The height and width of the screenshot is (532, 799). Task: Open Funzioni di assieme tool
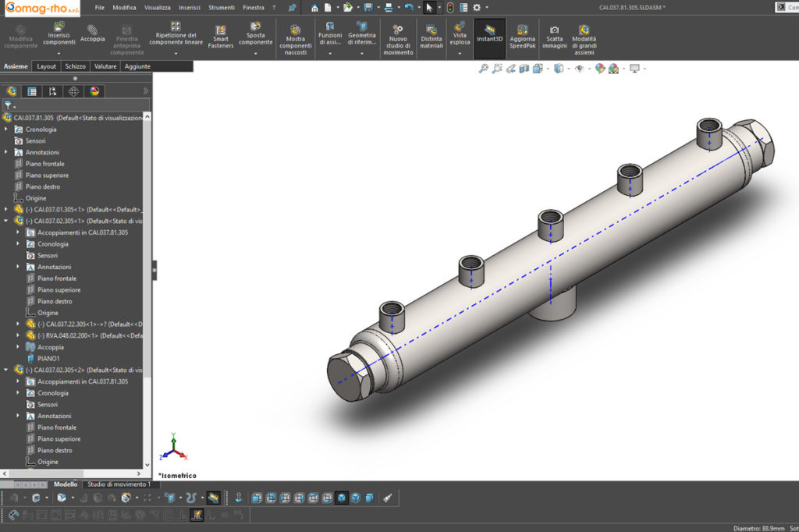pyautogui.click(x=330, y=33)
